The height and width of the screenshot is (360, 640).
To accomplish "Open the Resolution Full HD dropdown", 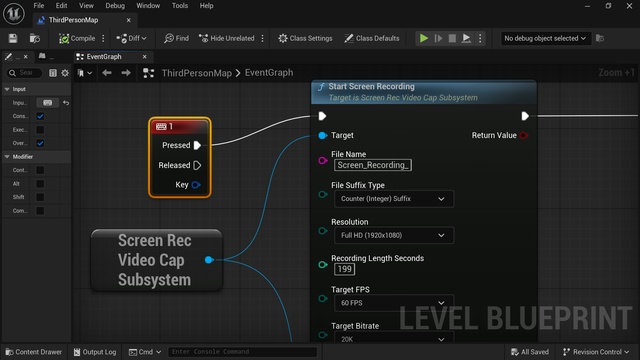I will point(394,235).
